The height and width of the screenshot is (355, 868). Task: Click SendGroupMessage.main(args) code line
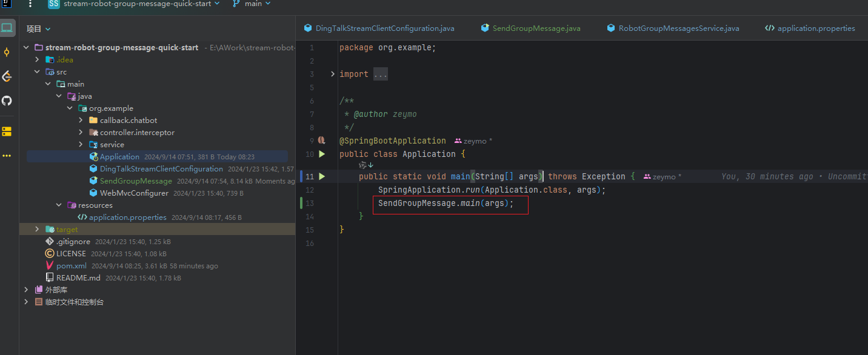coord(446,204)
